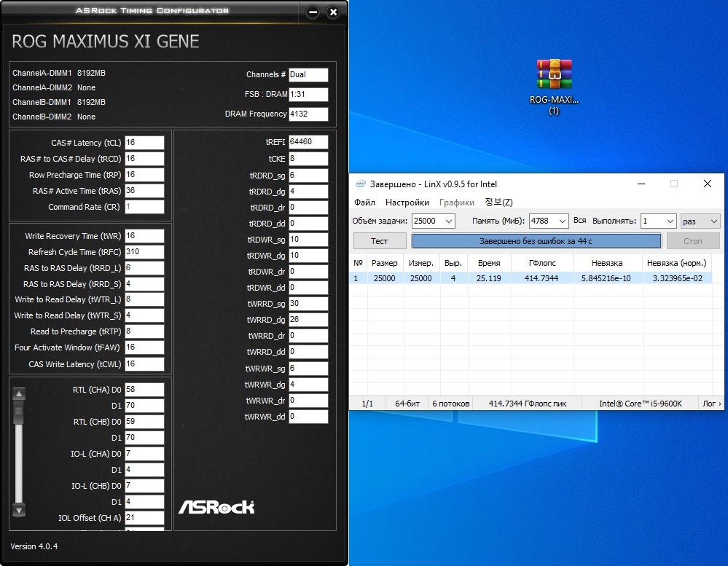The width and height of the screenshot is (728, 566).
Task: Click the ASRock vertical scrollbar thumb
Action: click(18, 412)
